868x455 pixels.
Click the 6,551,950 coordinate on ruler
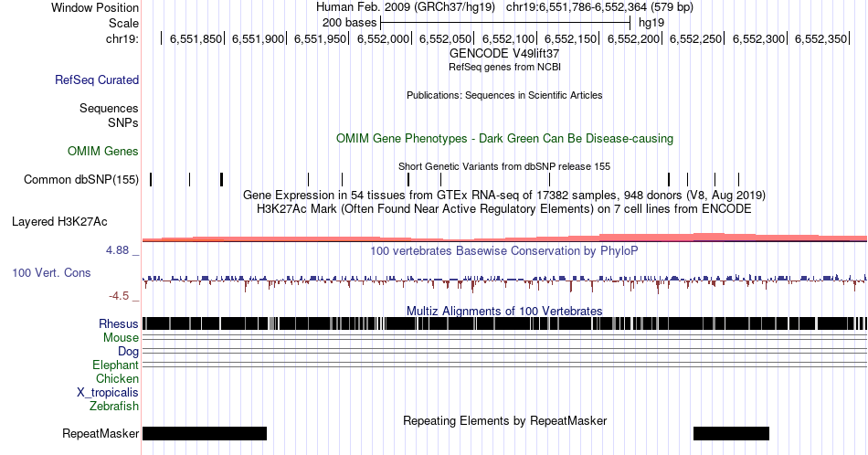coord(320,38)
